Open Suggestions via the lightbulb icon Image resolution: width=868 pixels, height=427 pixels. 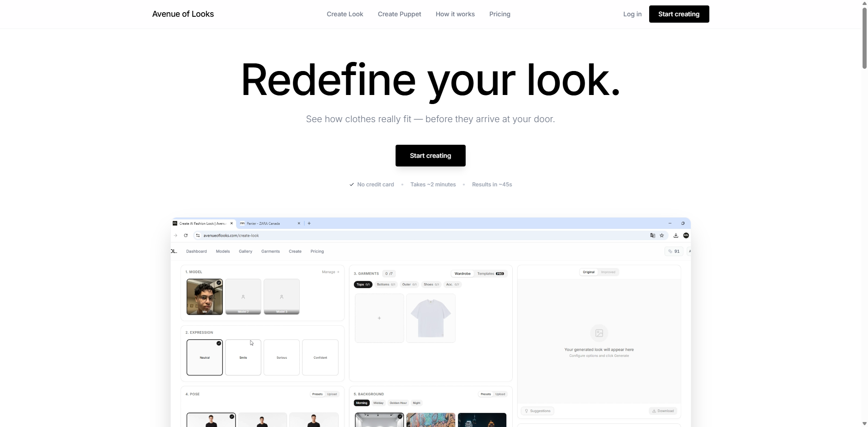[x=526, y=411]
